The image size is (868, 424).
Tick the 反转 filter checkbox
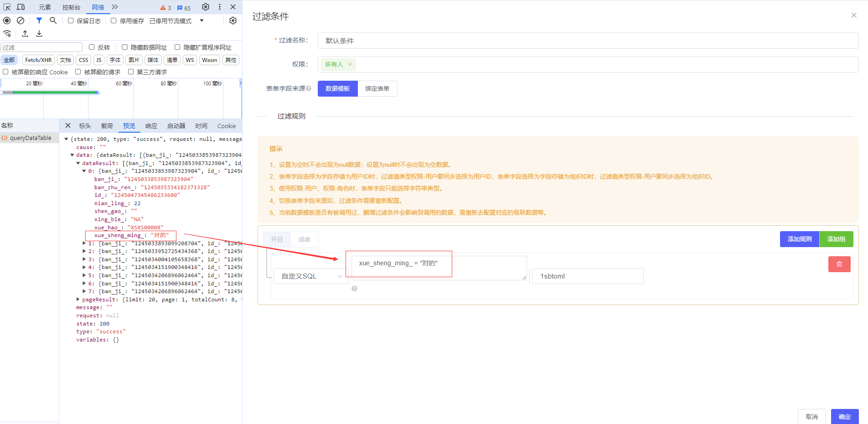point(92,47)
